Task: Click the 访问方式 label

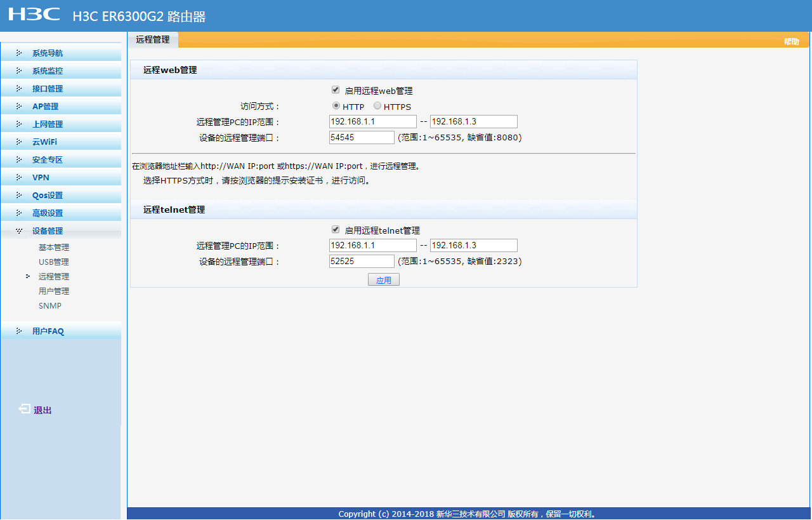Action: pyautogui.click(x=260, y=107)
